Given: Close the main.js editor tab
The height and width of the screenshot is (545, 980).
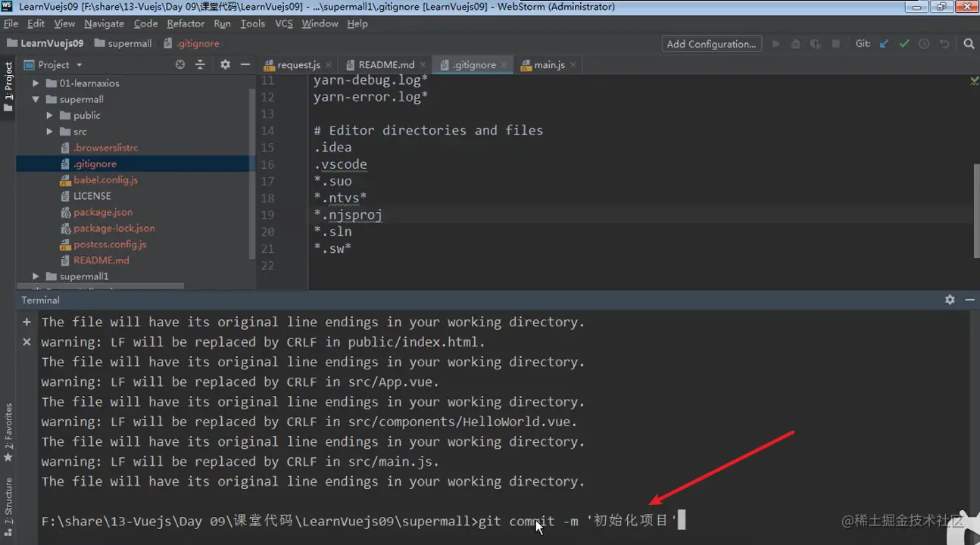Looking at the screenshot, I should [x=573, y=65].
